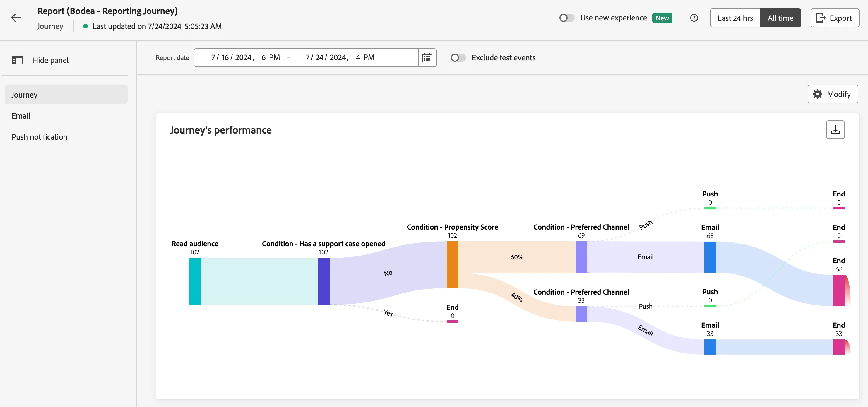
Task: Click the blue Email 33 node
Action: tap(710, 347)
